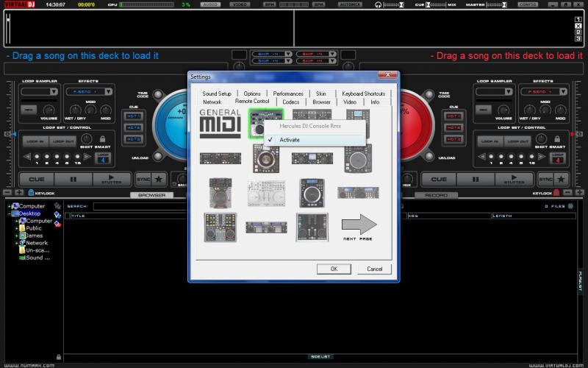Switch to the Browser settings tab
Viewport: 588px width, 368px height.
coord(321,102)
